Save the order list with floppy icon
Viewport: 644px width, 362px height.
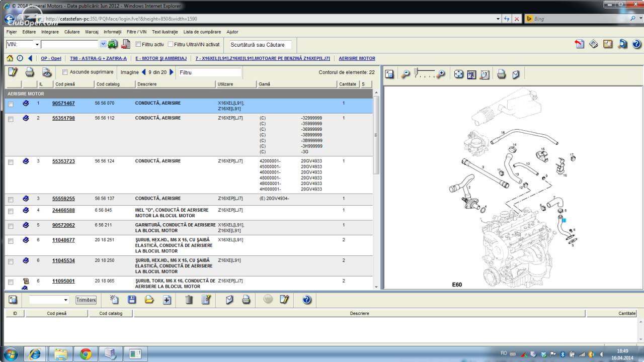(x=132, y=300)
